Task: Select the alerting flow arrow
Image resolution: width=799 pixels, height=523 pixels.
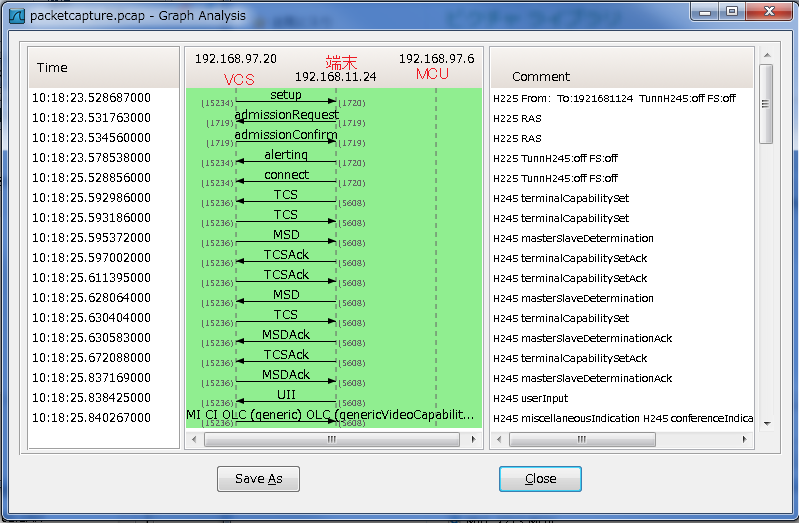Action: pos(286,160)
